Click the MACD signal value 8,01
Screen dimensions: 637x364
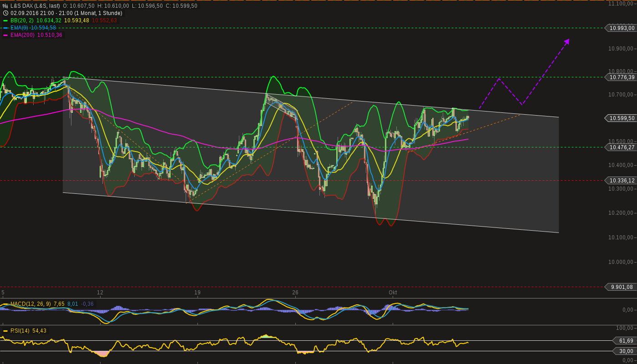coord(73,304)
